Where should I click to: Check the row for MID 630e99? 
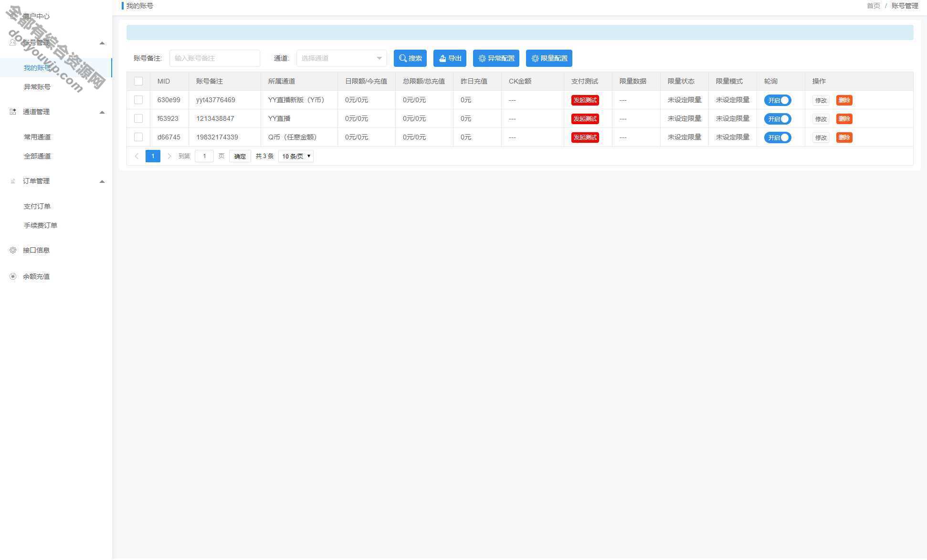click(x=138, y=100)
